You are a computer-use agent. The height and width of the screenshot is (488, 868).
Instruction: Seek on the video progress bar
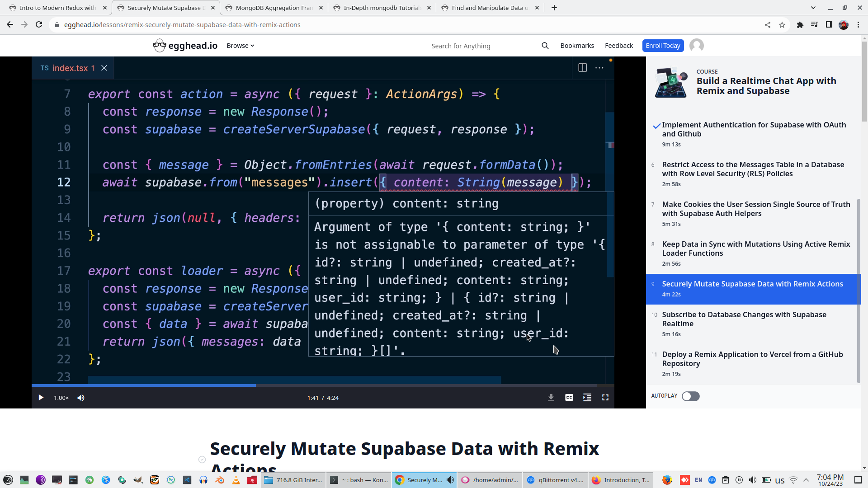362,385
